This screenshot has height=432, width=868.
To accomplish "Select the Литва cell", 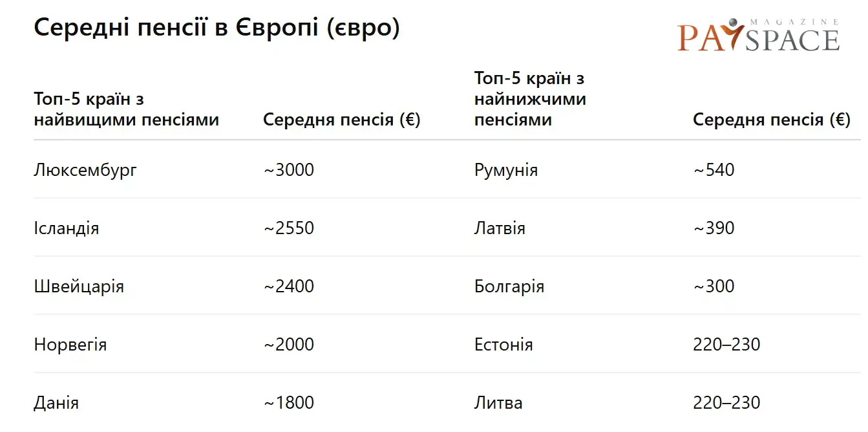I will [498, 403].
